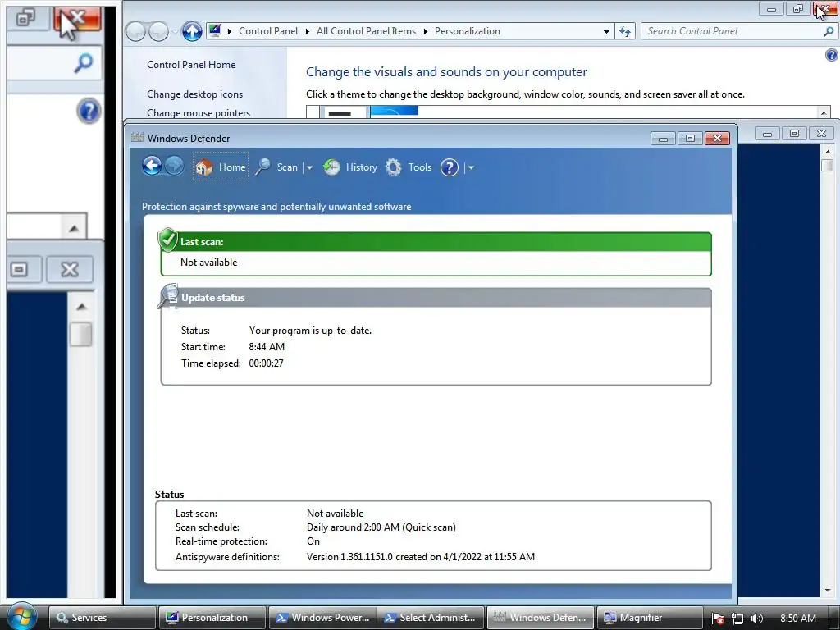Click the Real-time protection 'On' value
The image size is (840, 630).
coord(313,541)
